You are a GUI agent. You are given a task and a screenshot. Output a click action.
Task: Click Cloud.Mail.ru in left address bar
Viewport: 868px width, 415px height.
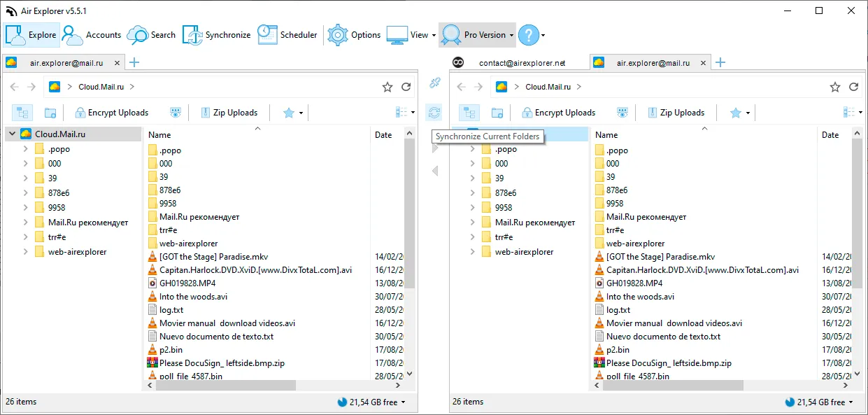tap(101, 87)
